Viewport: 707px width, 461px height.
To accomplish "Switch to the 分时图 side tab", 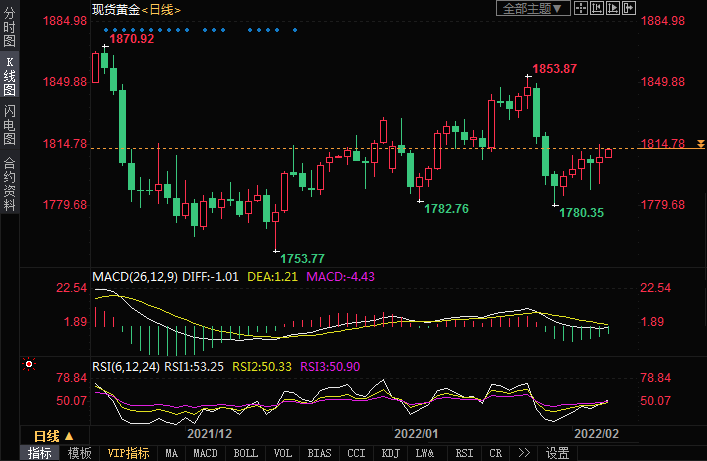I will pyautogui.click(x=10, y=28).
